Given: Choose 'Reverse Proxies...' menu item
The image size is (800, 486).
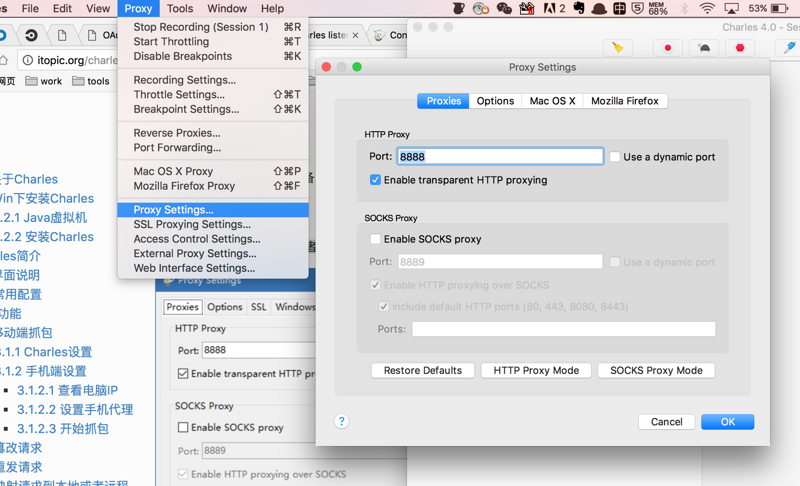Looking at the screenshot, I should (213, 133).
